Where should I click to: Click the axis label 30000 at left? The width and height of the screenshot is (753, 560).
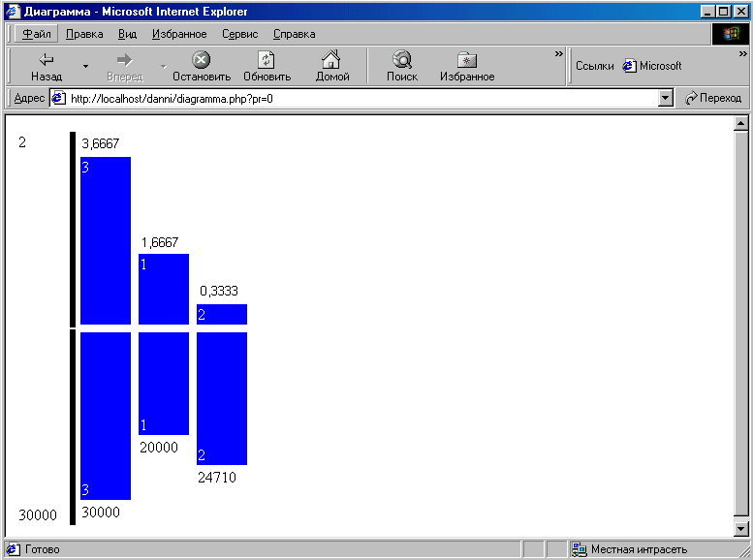click(x=38, y=515)
